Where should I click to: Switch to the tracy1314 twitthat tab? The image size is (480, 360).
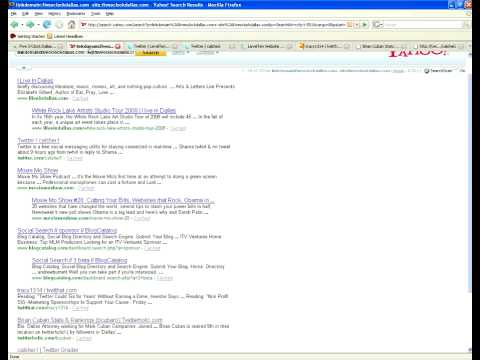(x=323, y=46)
